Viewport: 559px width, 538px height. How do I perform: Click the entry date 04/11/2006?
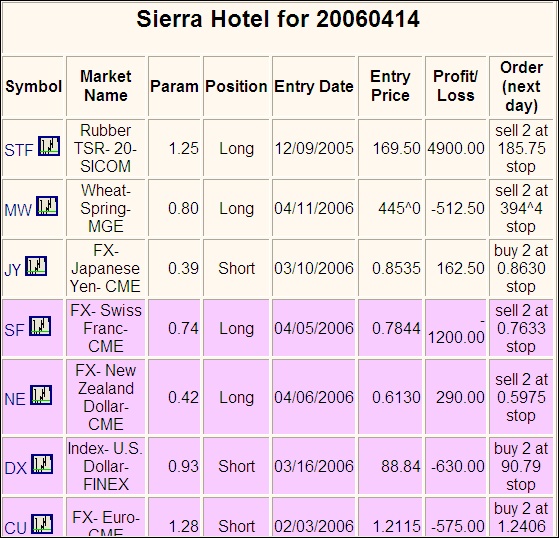tap(314, 209)
